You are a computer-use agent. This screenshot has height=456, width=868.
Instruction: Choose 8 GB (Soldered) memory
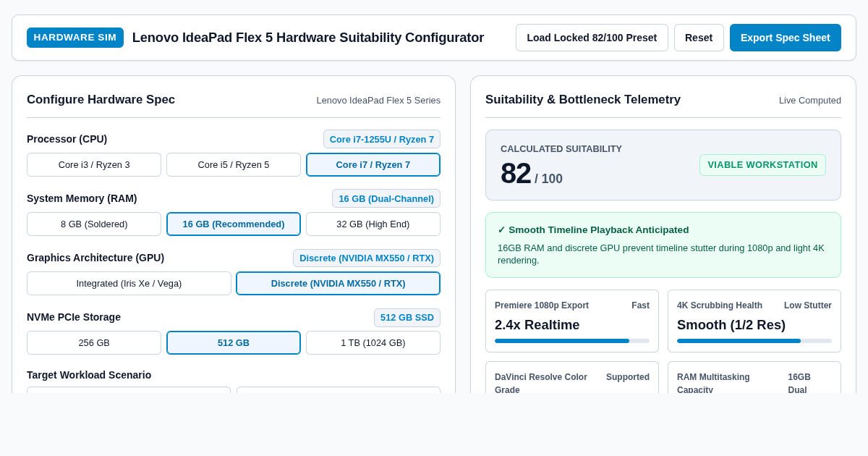pos(94,224)
